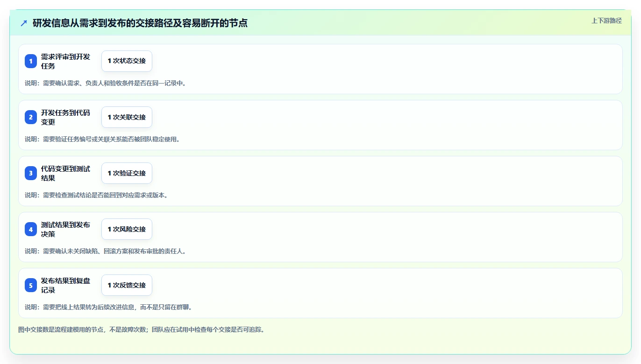Select step number 4 badge
The width and height of the screenshot is (641, 364).
click(x=31, y=229)
